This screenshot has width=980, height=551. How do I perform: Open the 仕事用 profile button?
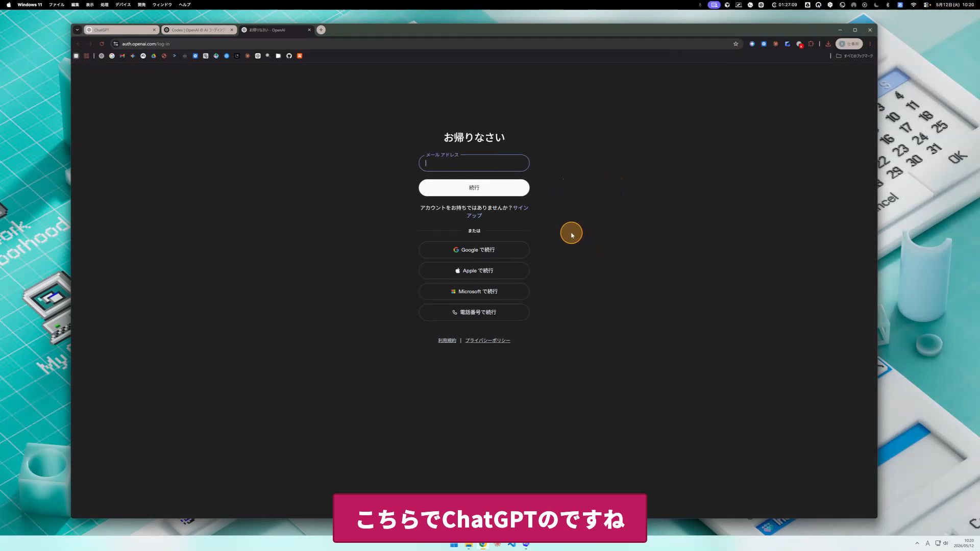(849, 44)
